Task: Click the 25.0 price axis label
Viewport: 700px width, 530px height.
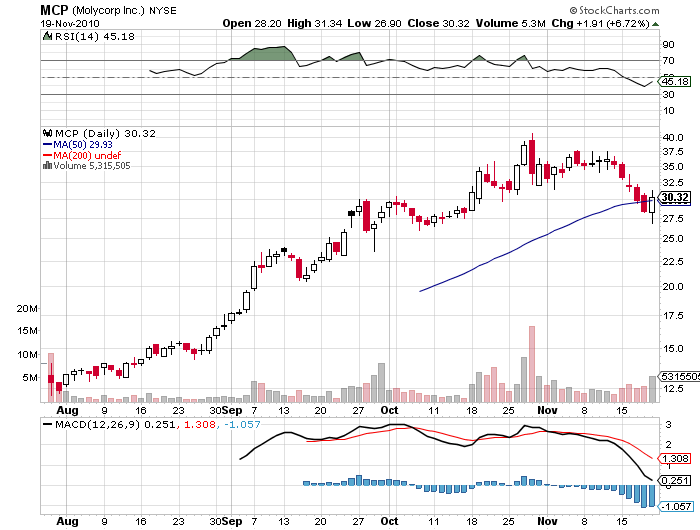Action: [673, 238]
